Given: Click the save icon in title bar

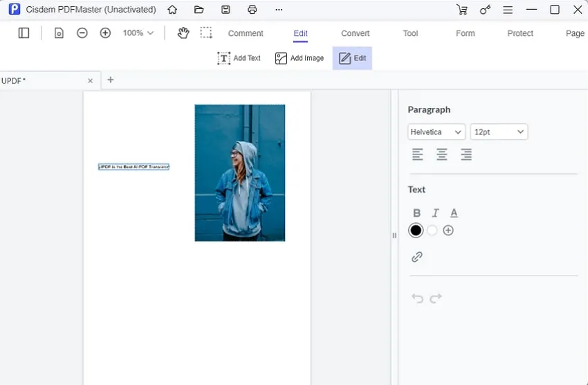Looking at the screenshot, I should [x=226, y=10].
